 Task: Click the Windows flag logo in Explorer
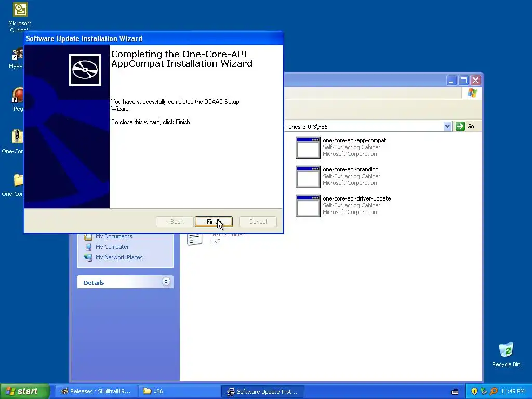[x=472, y=93]
